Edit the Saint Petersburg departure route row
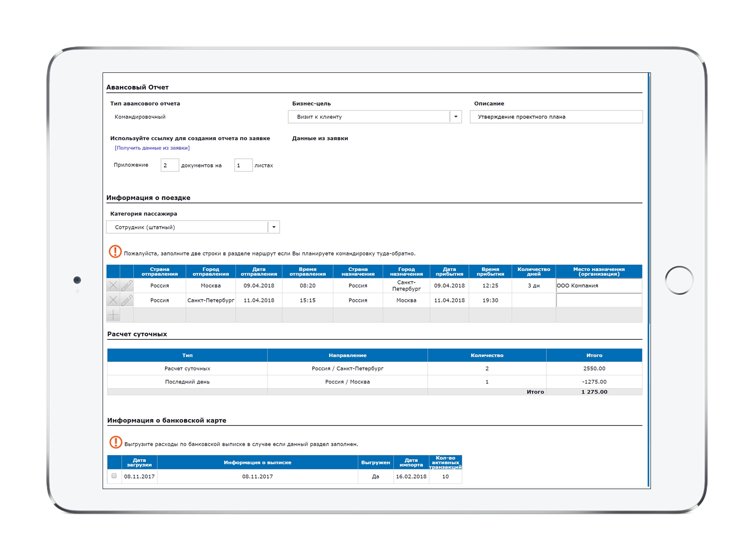Viewport: 754px width, 560px height. [127, 300]
